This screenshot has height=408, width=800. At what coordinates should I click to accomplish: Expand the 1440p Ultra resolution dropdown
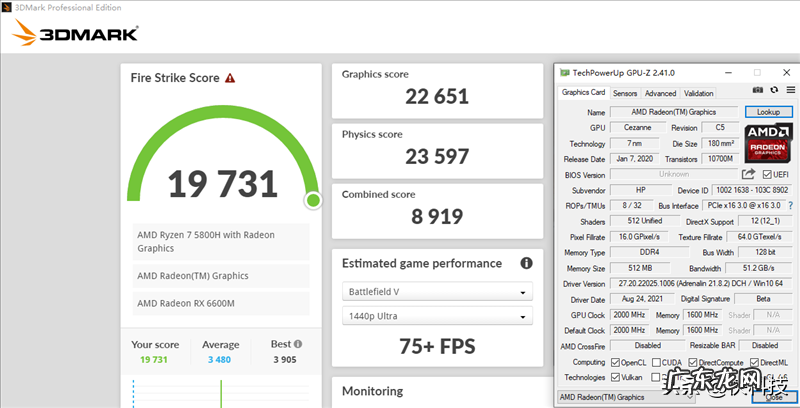point(437,317)
